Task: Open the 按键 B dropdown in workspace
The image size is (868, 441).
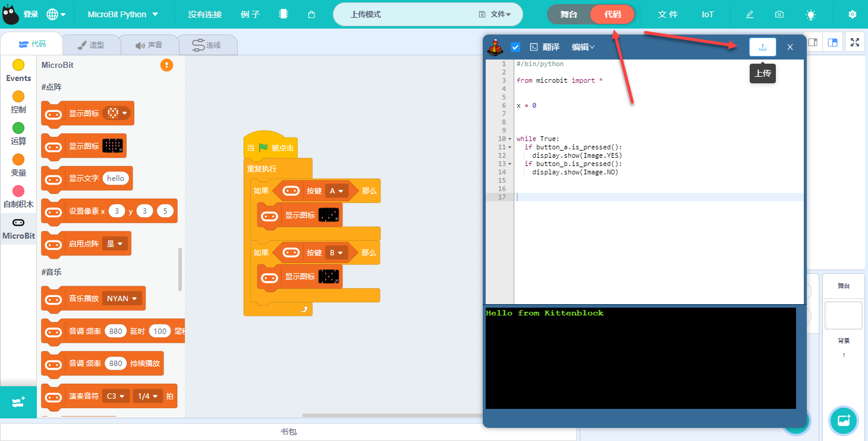Action: click(x=336, y=253)
